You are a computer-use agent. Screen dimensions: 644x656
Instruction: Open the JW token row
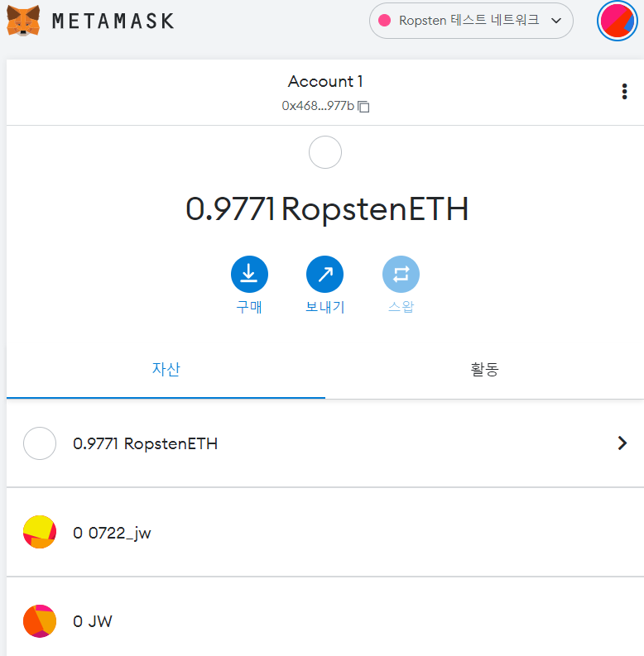[325, 616]
